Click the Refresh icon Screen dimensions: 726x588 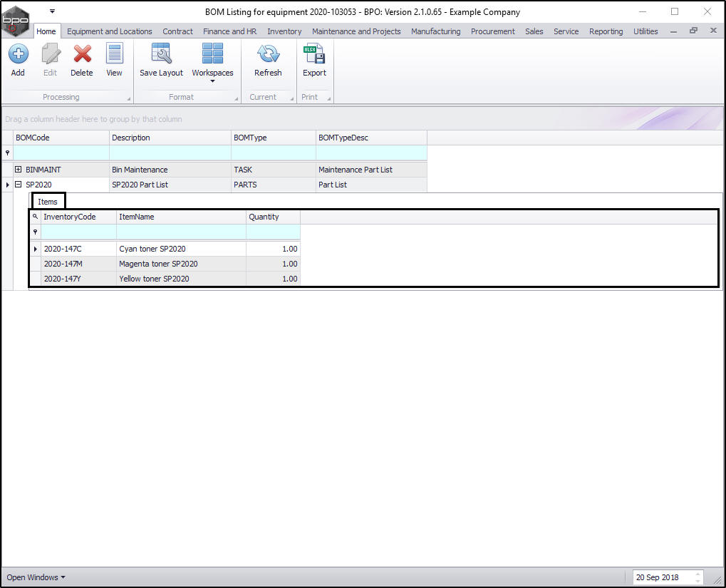[x=268, y=53]
